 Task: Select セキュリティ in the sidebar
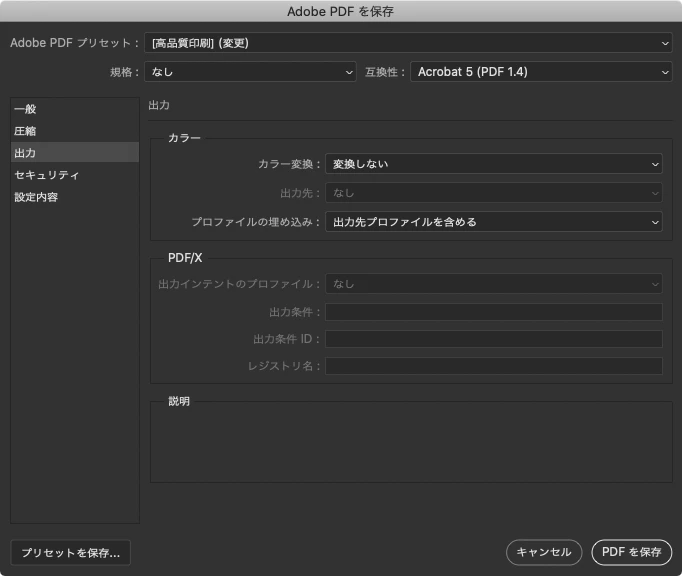(x=74, y=174)
